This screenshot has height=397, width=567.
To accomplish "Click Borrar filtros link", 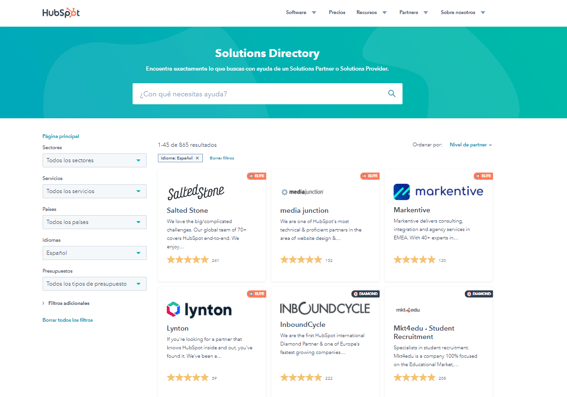I will click(x=222, y=158).
